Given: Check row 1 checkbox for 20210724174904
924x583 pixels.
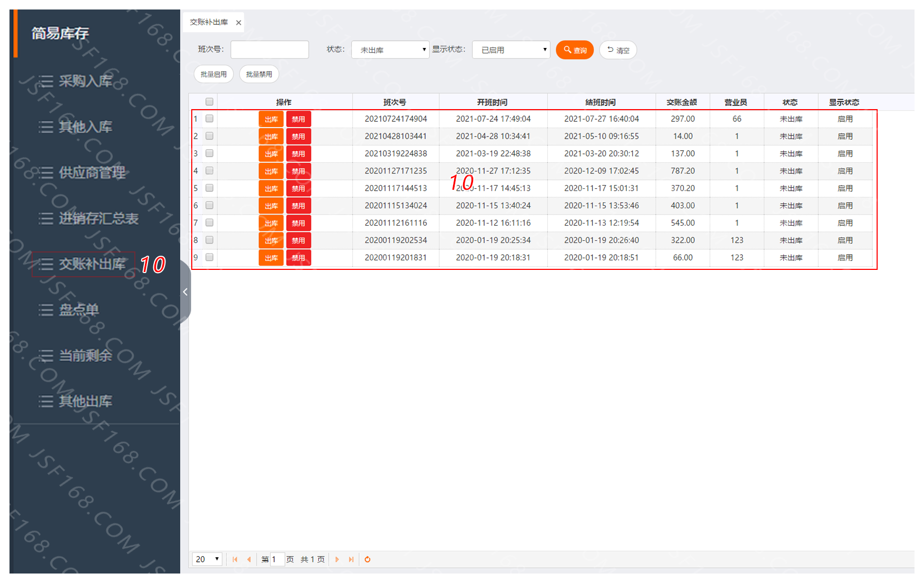Looking at the screenshot, I should tap(209, 119).
